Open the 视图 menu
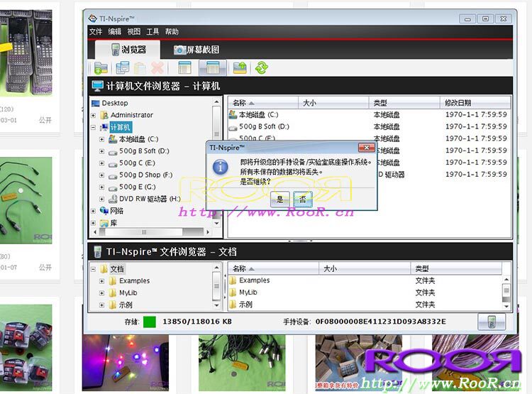532x394 pixels. pyautogui.click(x=133, y=31)
